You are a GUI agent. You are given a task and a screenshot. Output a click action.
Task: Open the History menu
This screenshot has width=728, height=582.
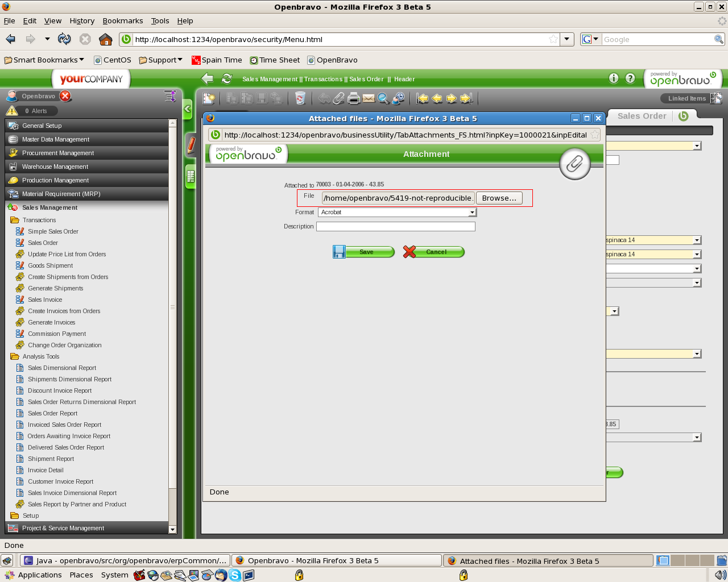[x=82, y=20]
